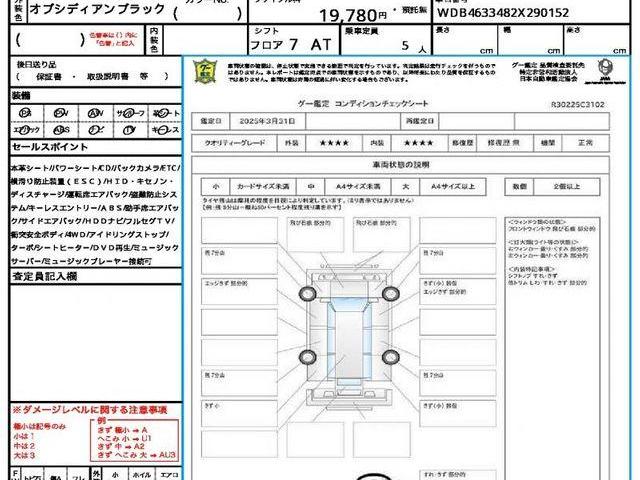Click the 日本自動車鑑定協会 organization text

(549, 79)
